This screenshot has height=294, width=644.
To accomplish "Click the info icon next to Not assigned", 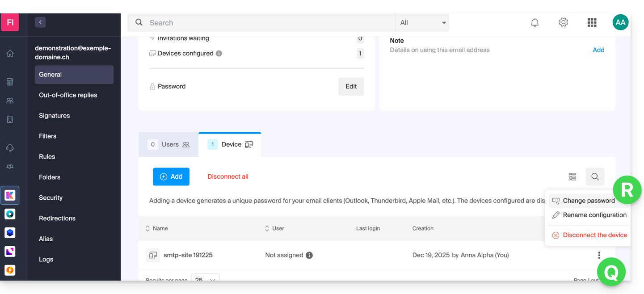I will click(309, 256).
